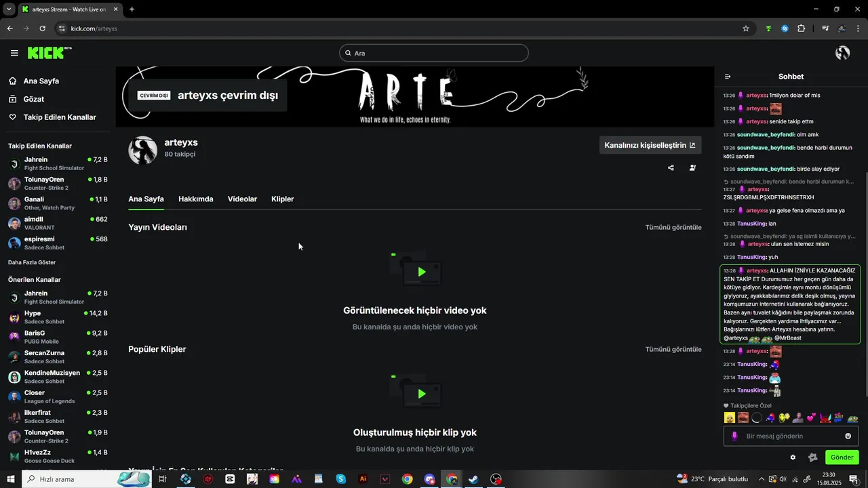
Task: Click the KICK logo
Action: (50, 53)
